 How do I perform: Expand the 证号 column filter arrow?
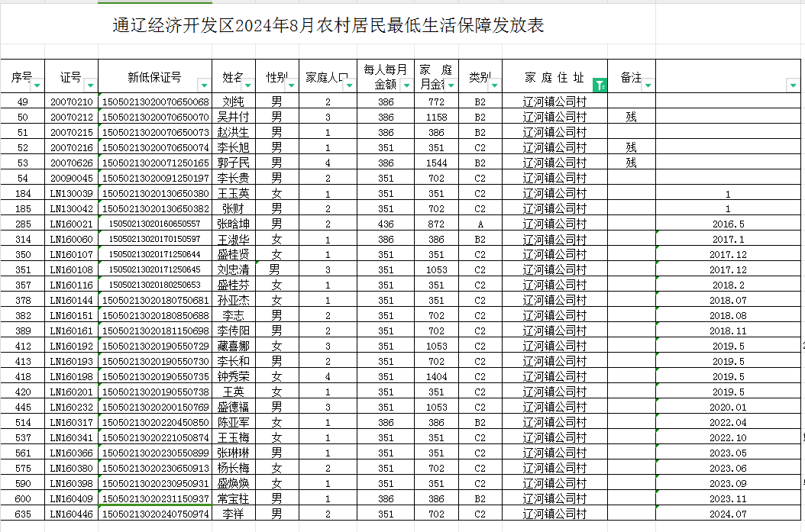(x=91, y=85)
